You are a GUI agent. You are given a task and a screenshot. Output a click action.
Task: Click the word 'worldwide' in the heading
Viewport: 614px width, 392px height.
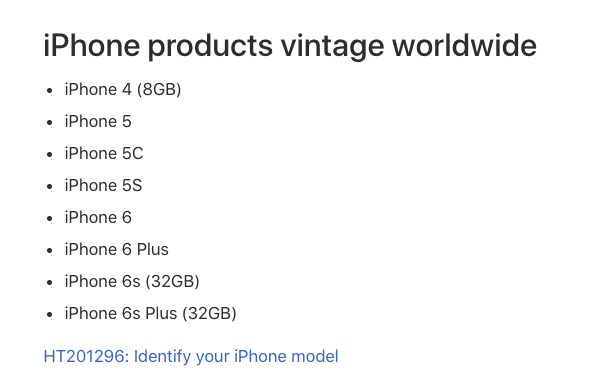tap(464, 45)
